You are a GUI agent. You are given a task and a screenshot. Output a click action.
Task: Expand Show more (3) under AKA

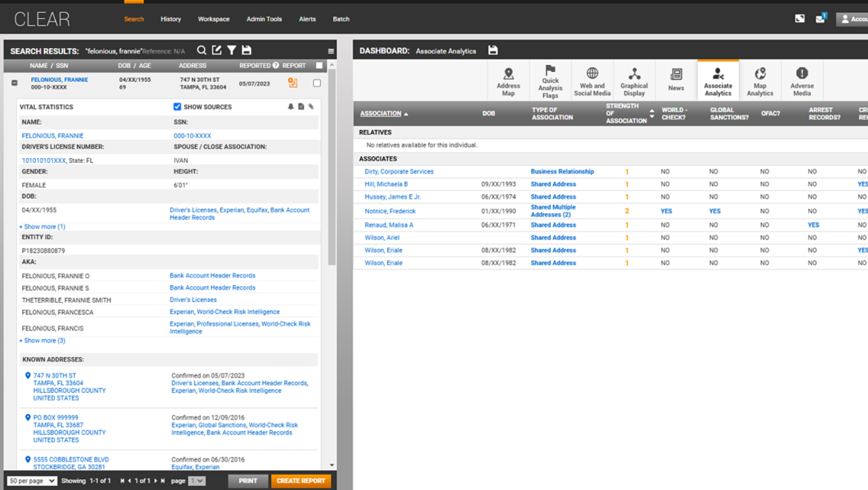tap(42, 341)
